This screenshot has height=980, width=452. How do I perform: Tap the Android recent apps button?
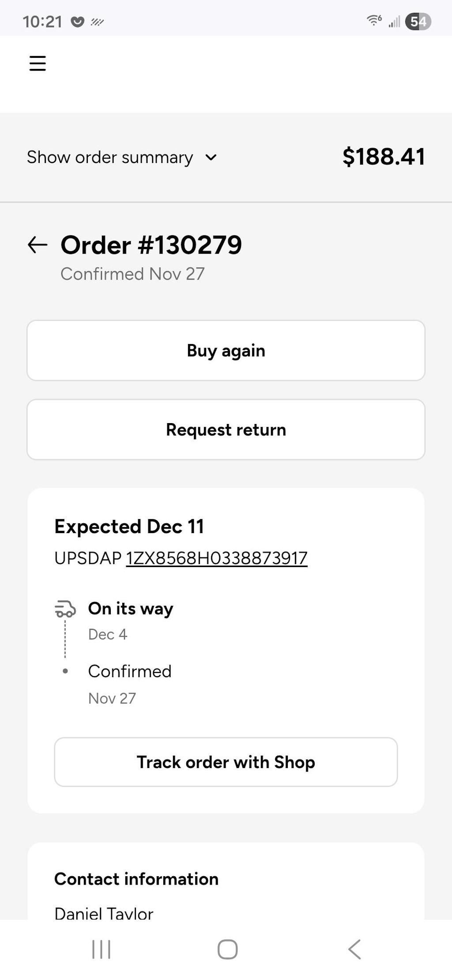pos(101,949)
